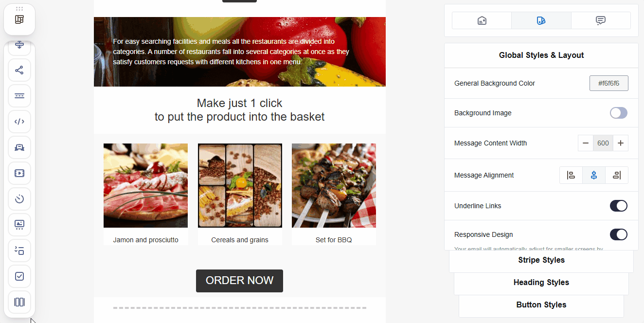644x323 pixels.
Task: Align message to the right
Action: (x=617, y=175)
